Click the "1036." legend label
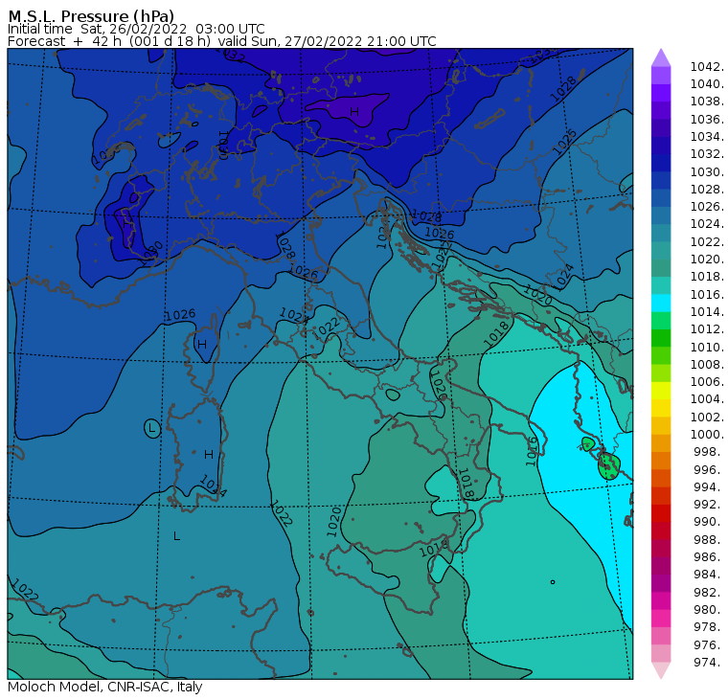The width and height of the screenshot is (728, 700). tap(707, 120)
